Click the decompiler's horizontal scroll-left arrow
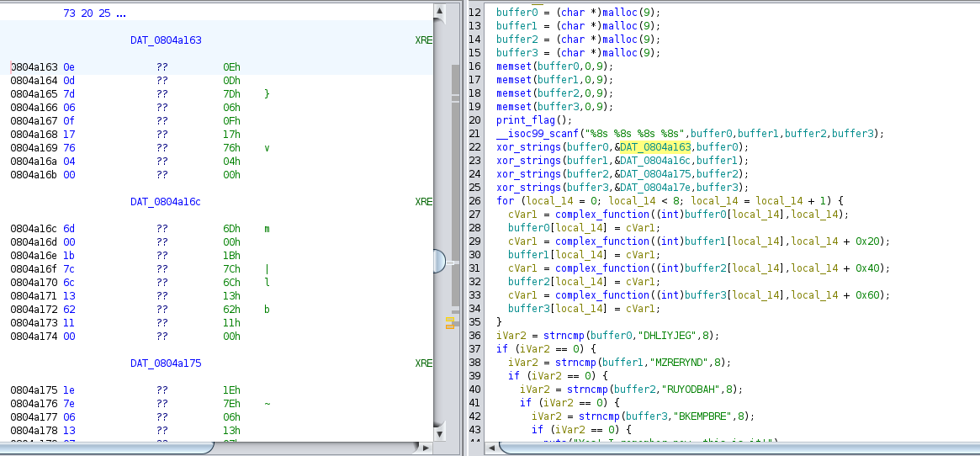The height and width of the screenshot is (456, 980). [x=490, y=447]
